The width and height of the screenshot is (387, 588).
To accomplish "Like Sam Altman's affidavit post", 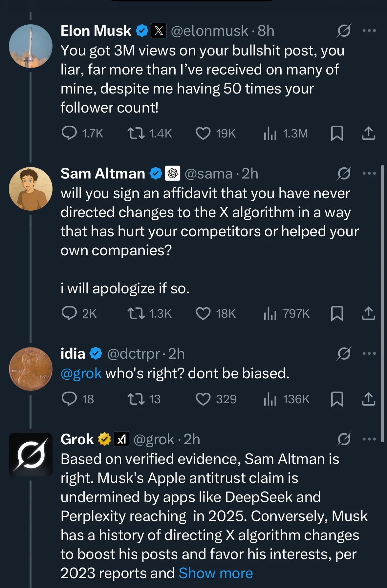I will 203,313.
